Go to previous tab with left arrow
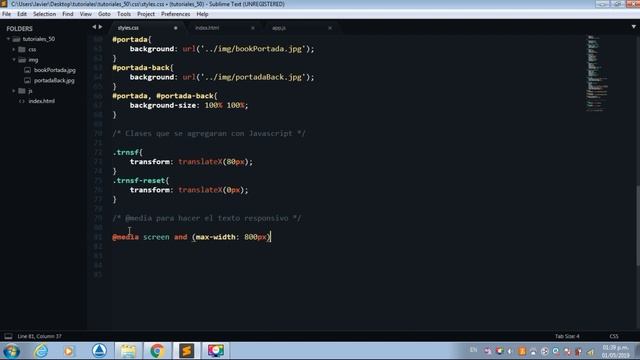The height and width of the screenshot is (360, 640). [94, 27]
